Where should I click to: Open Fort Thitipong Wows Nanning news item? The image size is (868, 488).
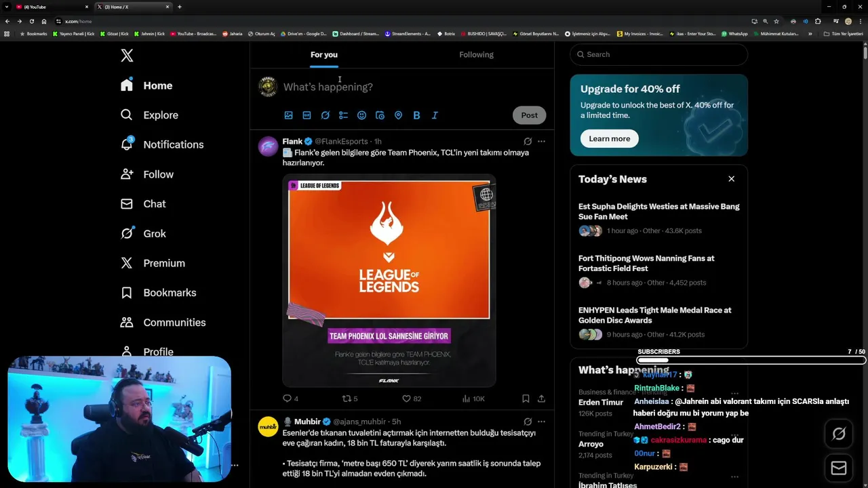click(658, 270)
